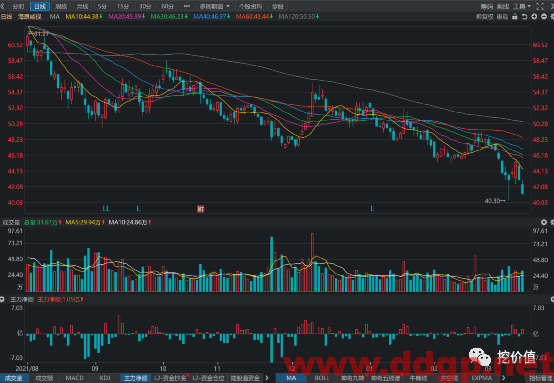Show more sub-indicators via left arrow
554x383 pixels.
(x=267, y=378)
